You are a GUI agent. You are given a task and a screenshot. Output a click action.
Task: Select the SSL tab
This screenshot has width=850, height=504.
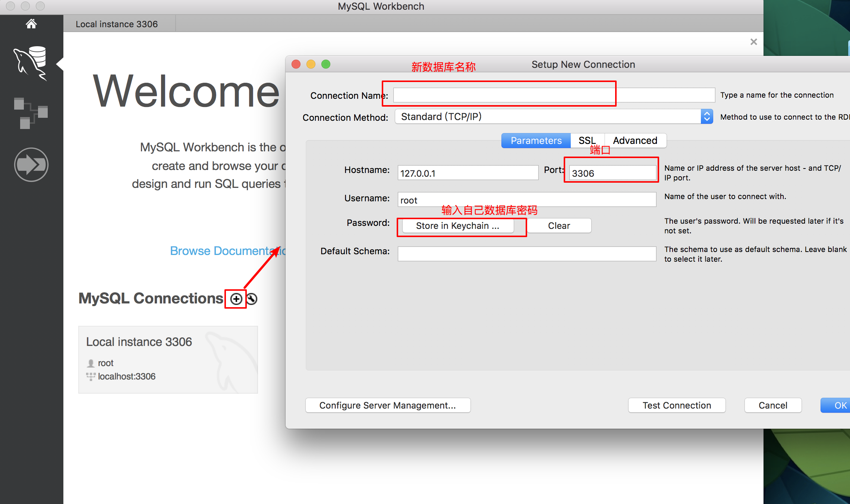[x=586, y=140]
